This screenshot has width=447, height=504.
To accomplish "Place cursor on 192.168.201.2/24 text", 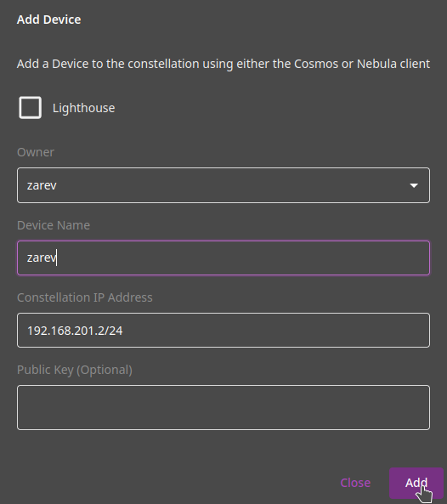I will click(75, 331).
